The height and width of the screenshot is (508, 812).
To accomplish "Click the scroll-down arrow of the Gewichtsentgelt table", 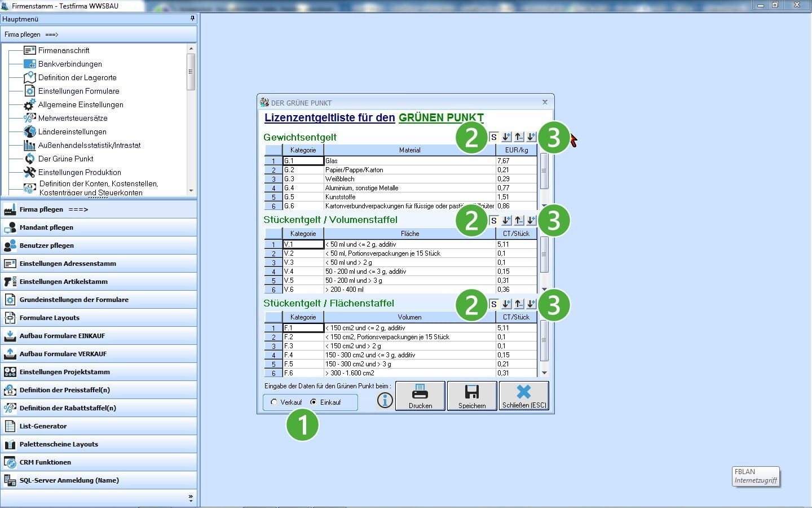I will (544, 205).
